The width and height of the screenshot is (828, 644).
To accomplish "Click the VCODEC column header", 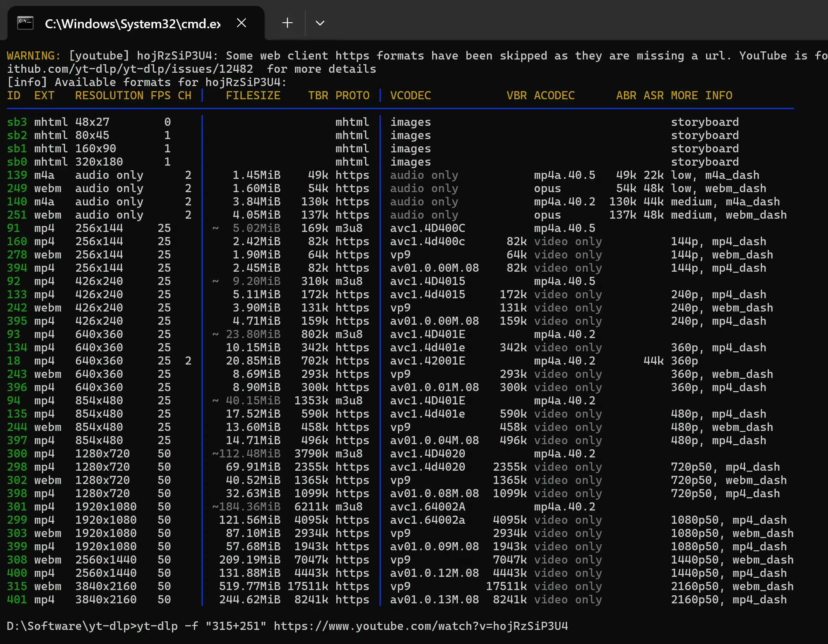I will pyautogui.click(x=410, y=95).
